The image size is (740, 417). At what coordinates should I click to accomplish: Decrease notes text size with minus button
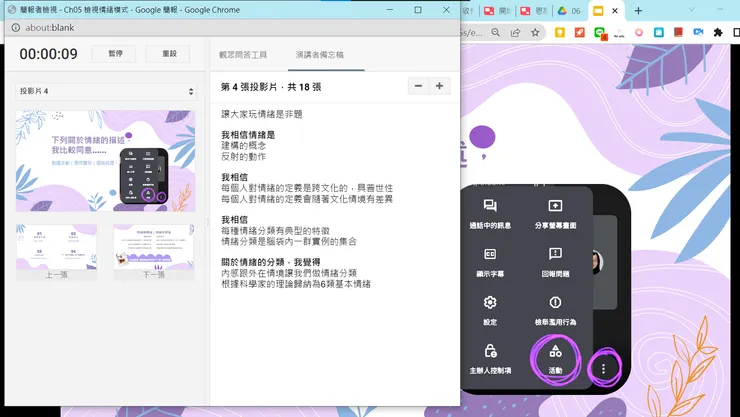pyautogui.click(x=418, y=86)
